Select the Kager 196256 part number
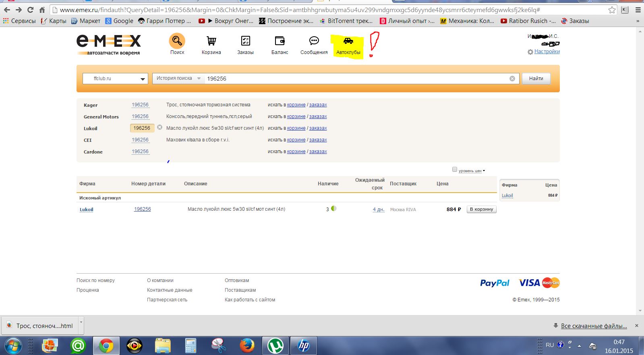This screenshot has height=355, width=644. (x=140, y=105)
